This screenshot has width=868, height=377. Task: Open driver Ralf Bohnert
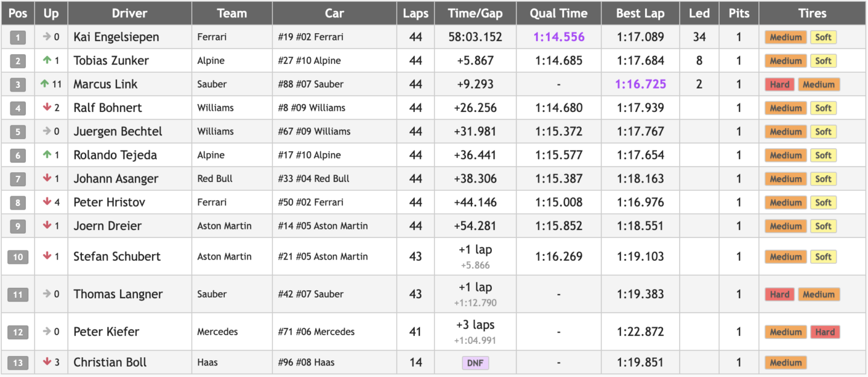108,108
